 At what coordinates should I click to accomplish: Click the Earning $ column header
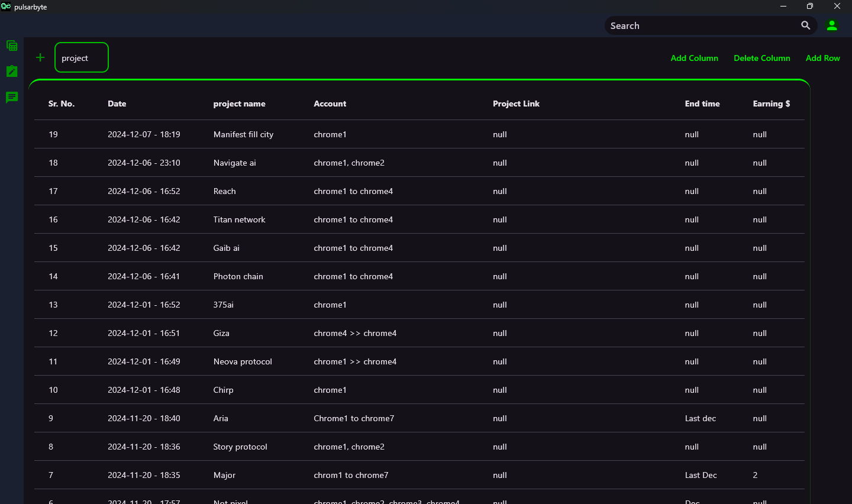pyautogui.click(x=772, y=104)
